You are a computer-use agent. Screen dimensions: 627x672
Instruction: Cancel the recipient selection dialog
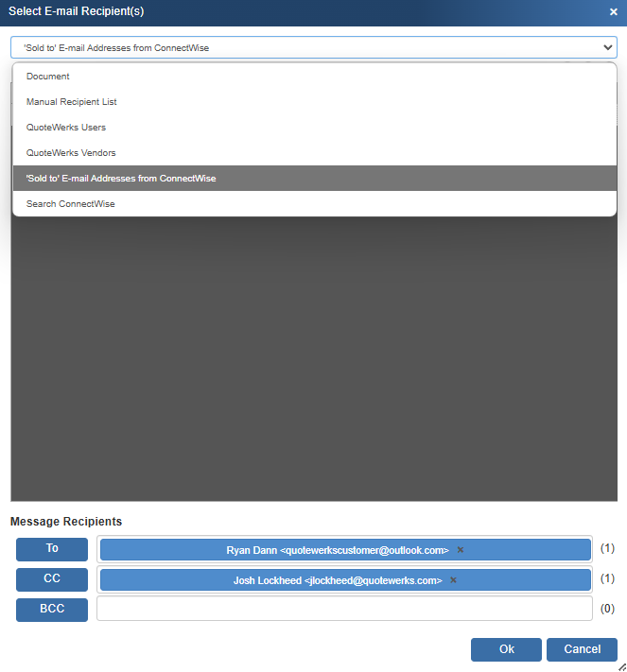[582, 649]
